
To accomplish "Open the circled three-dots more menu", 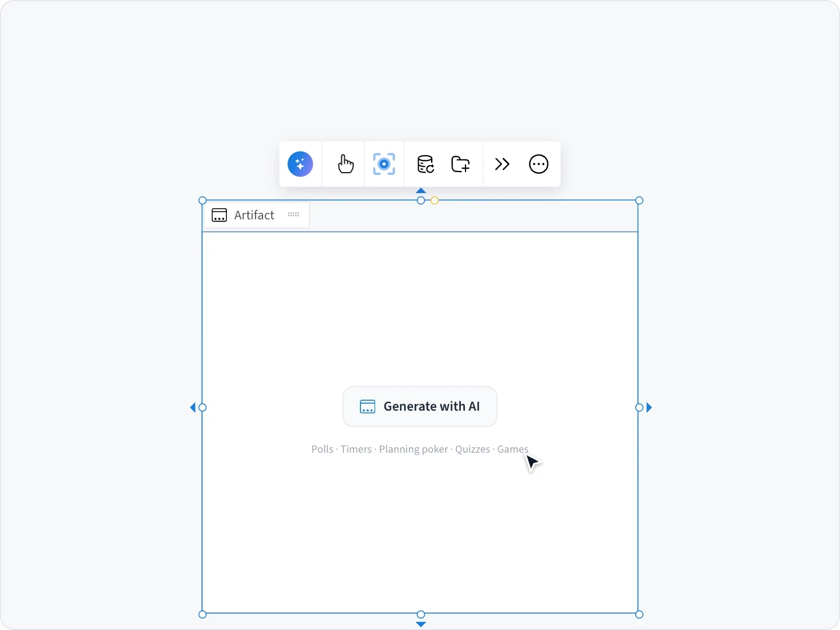I will coord(538,164).
